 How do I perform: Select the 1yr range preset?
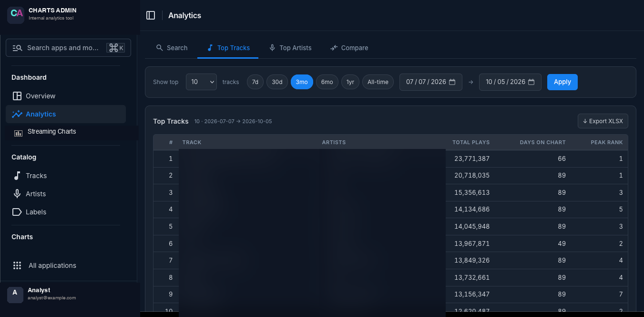[x=350, y=82]
